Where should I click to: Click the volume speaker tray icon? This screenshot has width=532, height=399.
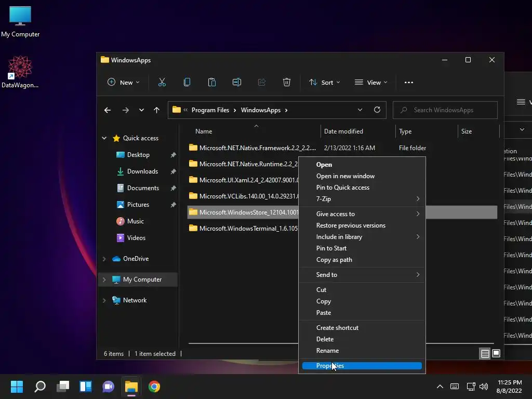point(484,387)
